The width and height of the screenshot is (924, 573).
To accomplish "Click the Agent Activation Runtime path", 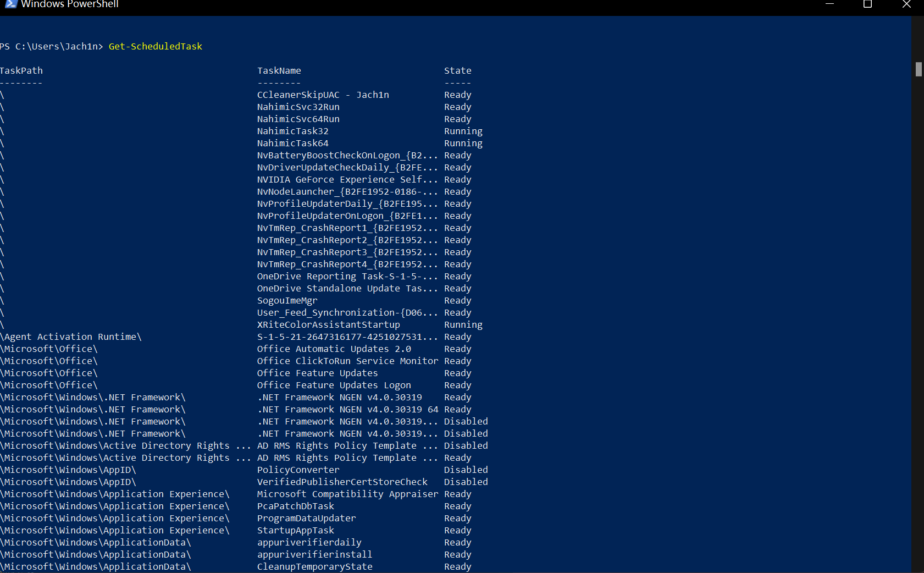I will (71, 337).
